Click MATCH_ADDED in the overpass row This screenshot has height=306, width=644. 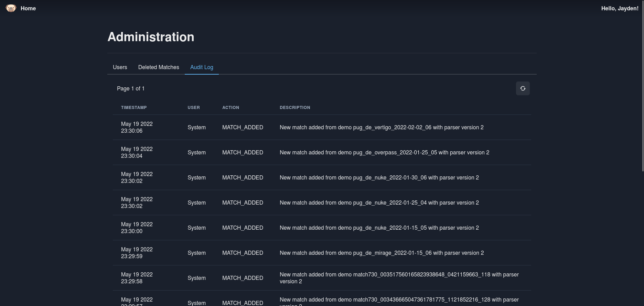[x=243, y=152]
